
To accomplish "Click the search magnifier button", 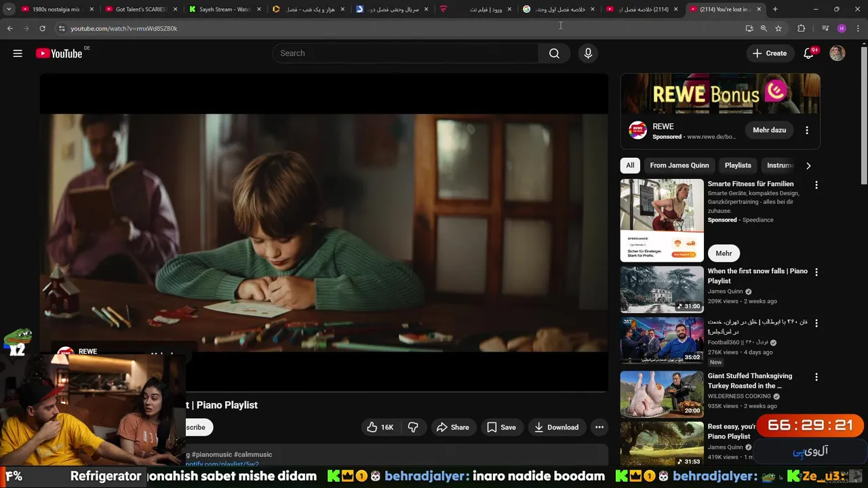I will click(x=554, y=54).
